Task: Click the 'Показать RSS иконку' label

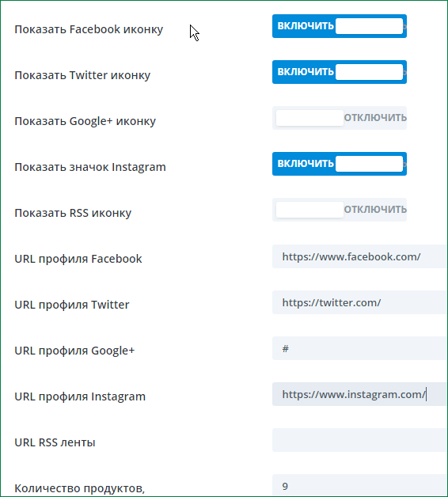Action: 73,213
